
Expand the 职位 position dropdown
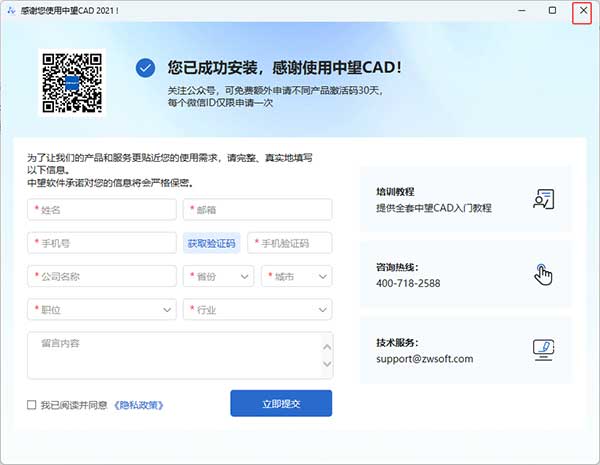pos(102,310)
